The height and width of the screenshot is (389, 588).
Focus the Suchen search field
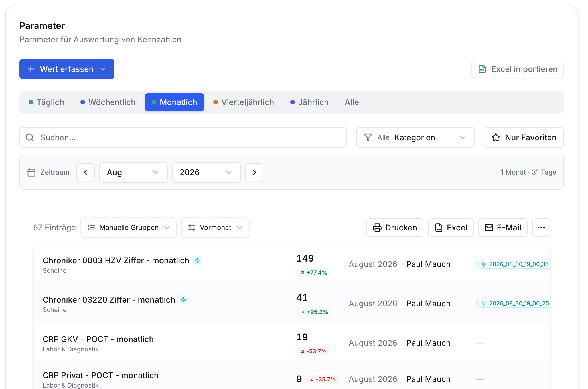click(183, 137)
